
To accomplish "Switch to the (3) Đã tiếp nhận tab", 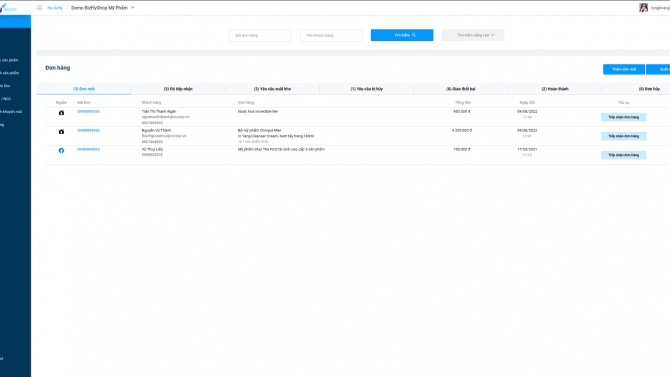I will pos(178,89).
